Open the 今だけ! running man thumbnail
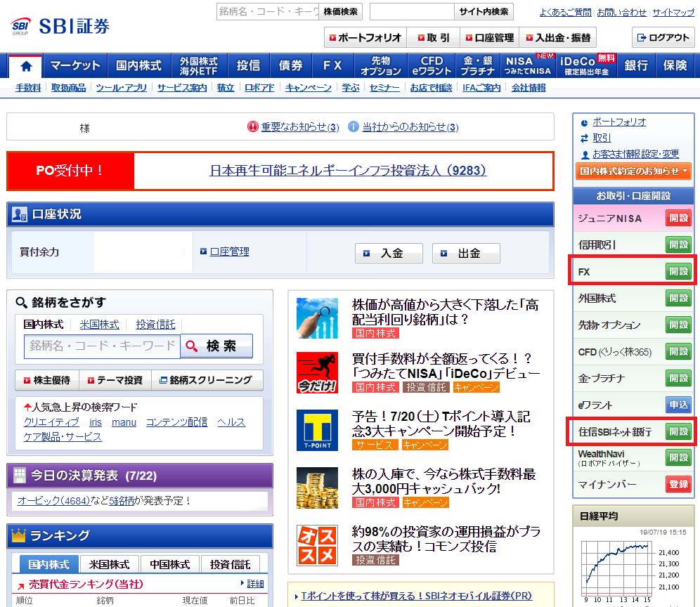Screen dimensions: 700x607 318,372
